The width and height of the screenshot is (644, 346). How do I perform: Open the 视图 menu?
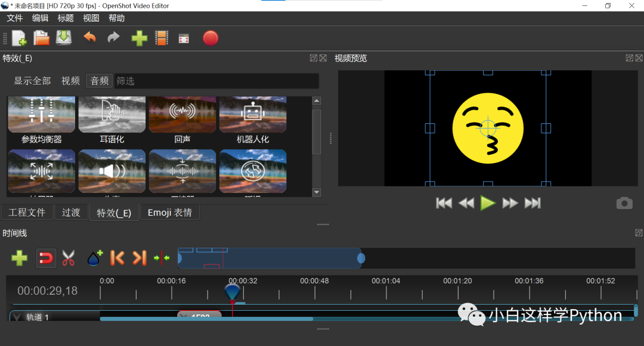point(91,18)
